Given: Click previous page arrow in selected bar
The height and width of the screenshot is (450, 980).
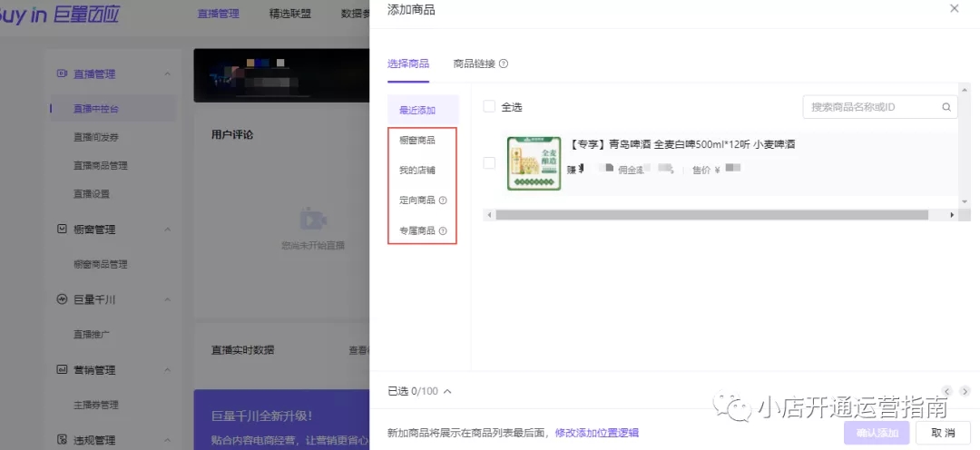Looking at the screenshot, I should (x=946, y=391).
